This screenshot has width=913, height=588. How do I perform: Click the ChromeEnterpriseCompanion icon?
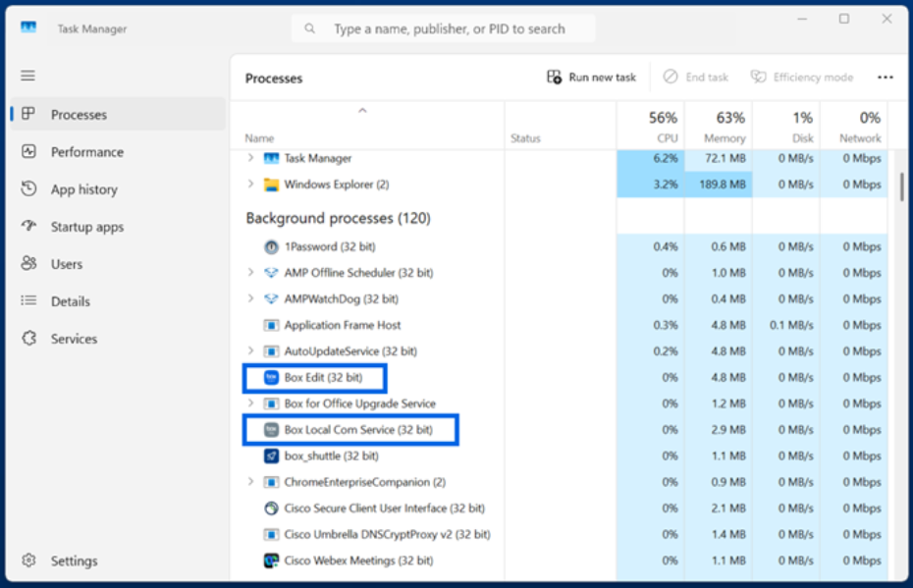pos(271,483)
